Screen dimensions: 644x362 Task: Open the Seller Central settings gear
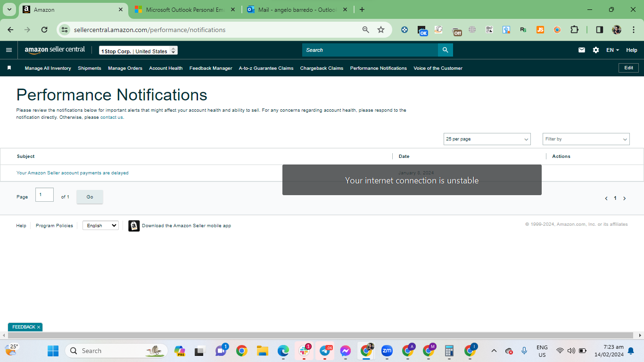click(x=596, y=50)
